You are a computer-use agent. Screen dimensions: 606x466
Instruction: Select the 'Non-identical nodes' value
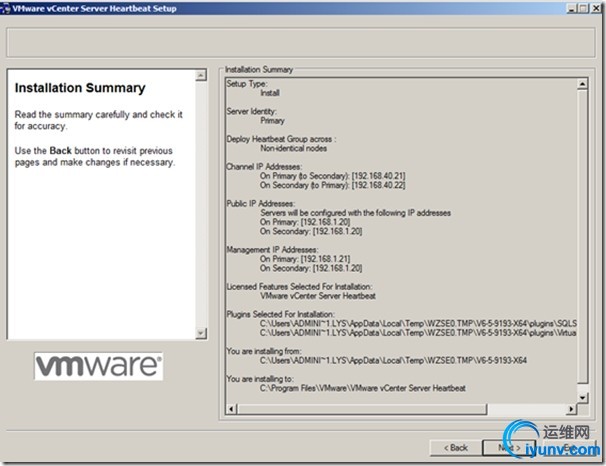293,148
